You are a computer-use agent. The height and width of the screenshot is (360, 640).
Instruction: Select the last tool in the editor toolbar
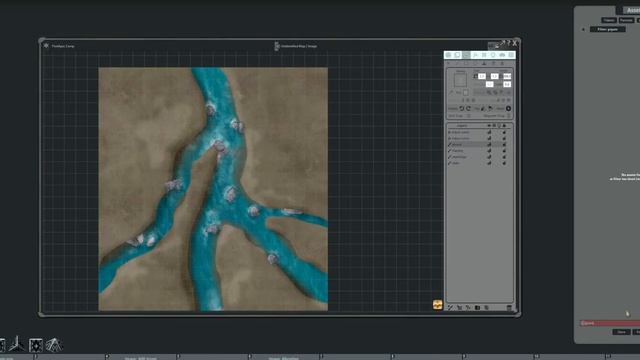coord(511,55)
